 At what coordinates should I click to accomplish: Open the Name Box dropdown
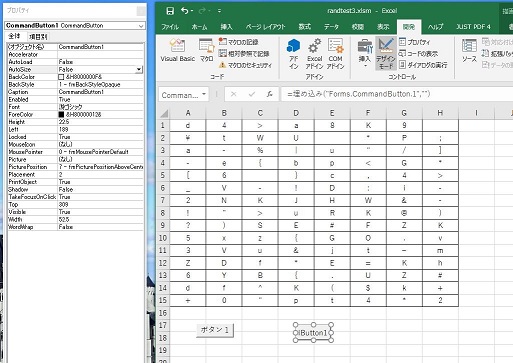click(x=204, y=95)
